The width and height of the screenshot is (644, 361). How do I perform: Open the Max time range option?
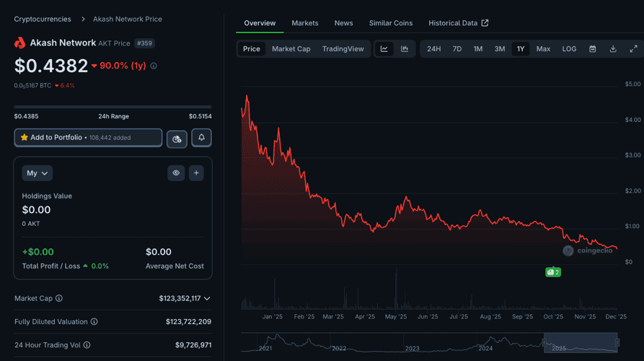point(543,49)
